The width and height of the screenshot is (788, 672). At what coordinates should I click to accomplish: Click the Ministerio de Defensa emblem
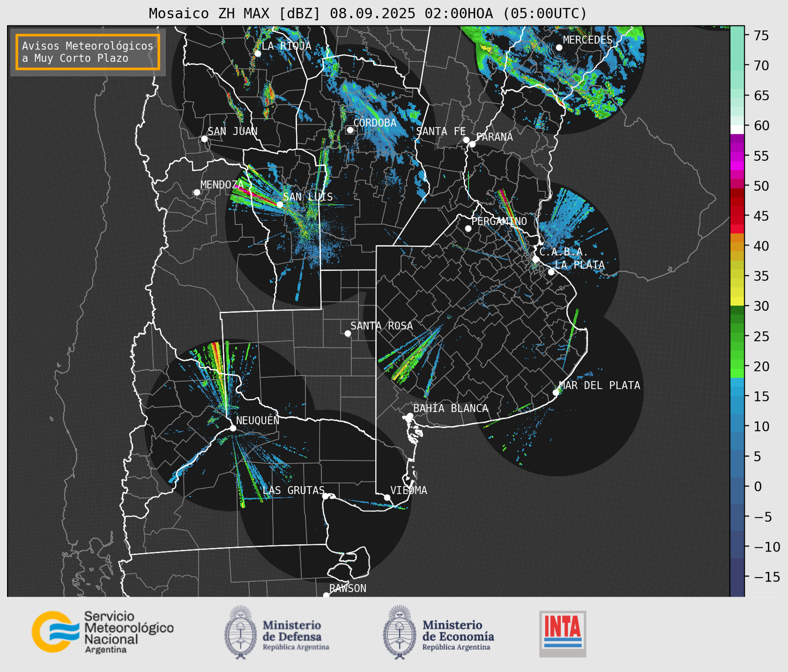tap(241, 632)
